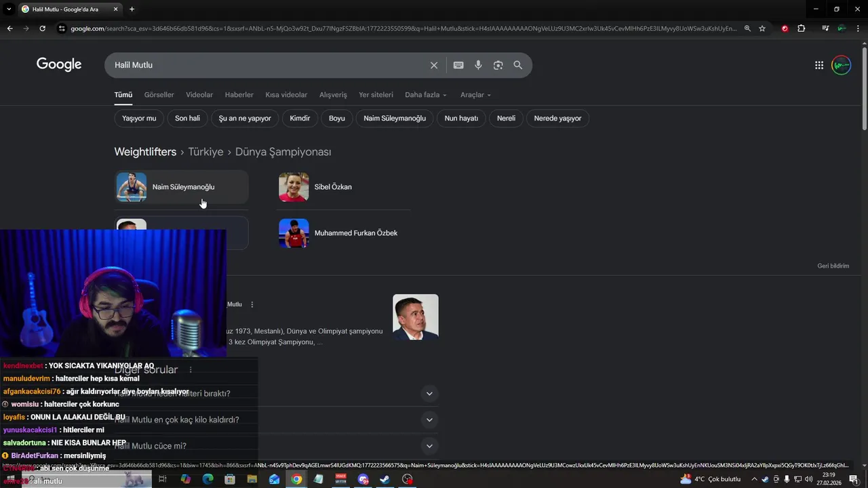Open the Chrome three-dot menu
The image size is (868, 488).
(858, 28)
